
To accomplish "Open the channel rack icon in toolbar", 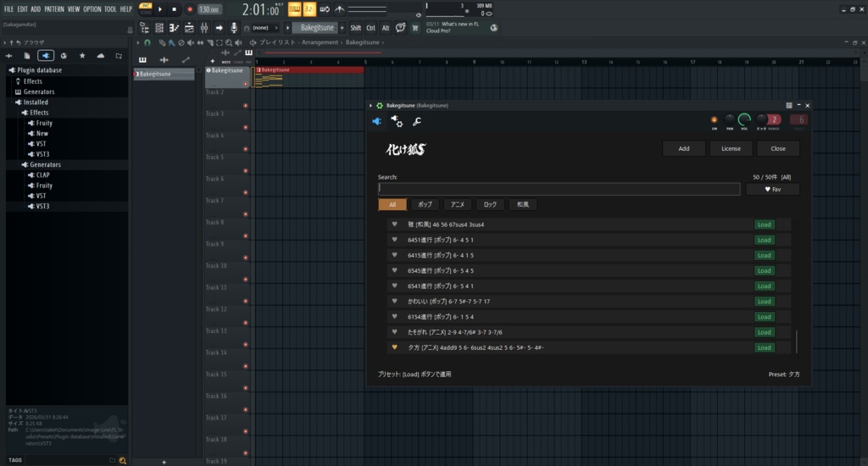I will point(159,28).
